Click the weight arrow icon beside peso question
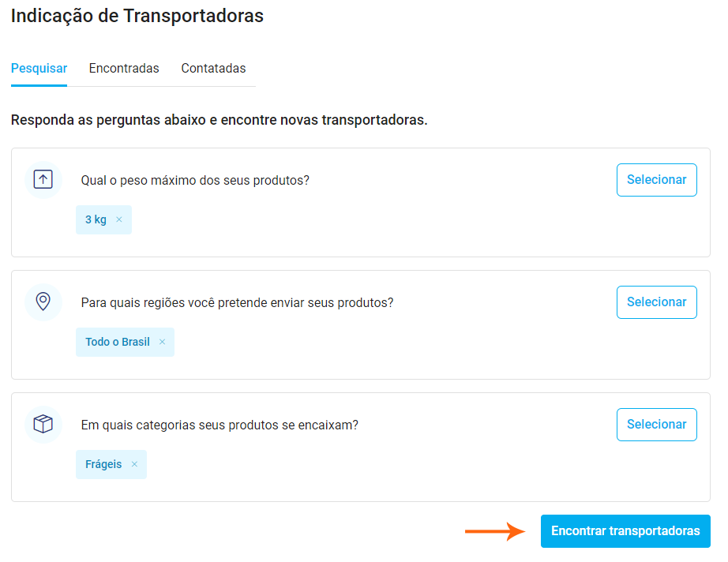728x562 pixels. [43, 179]
